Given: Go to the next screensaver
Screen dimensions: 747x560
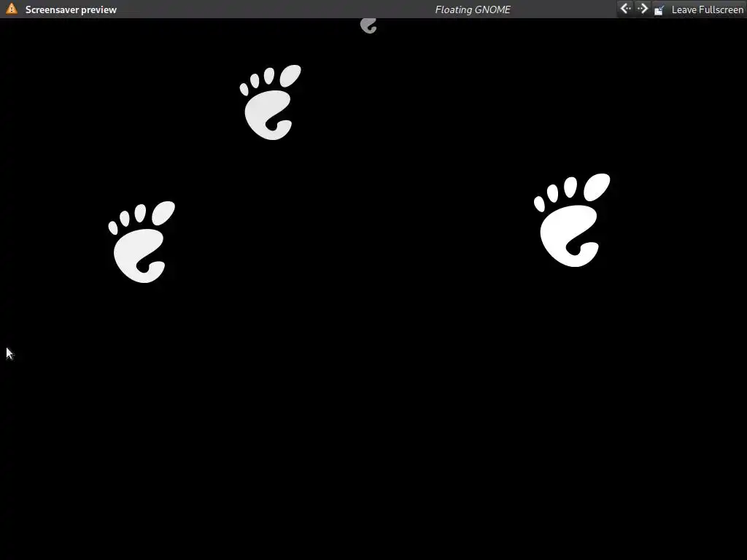Looking at the screenshot, I should click(x=642, y=9).
